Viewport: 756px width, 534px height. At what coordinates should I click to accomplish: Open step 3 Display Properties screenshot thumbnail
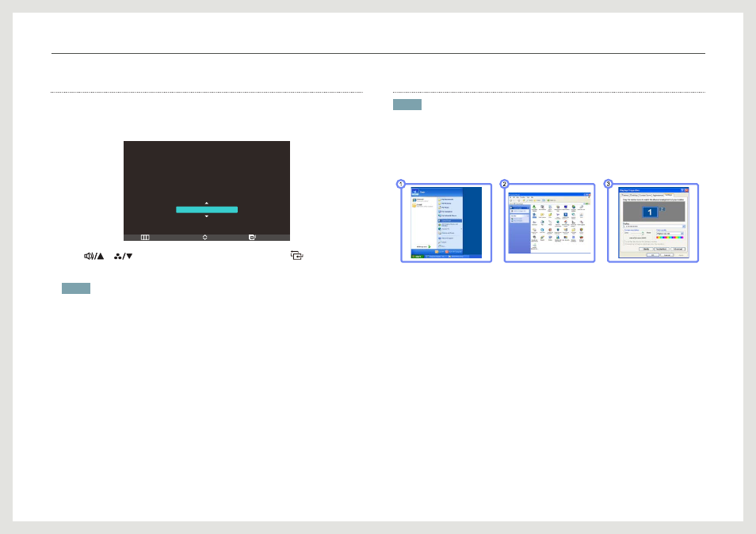653,223
